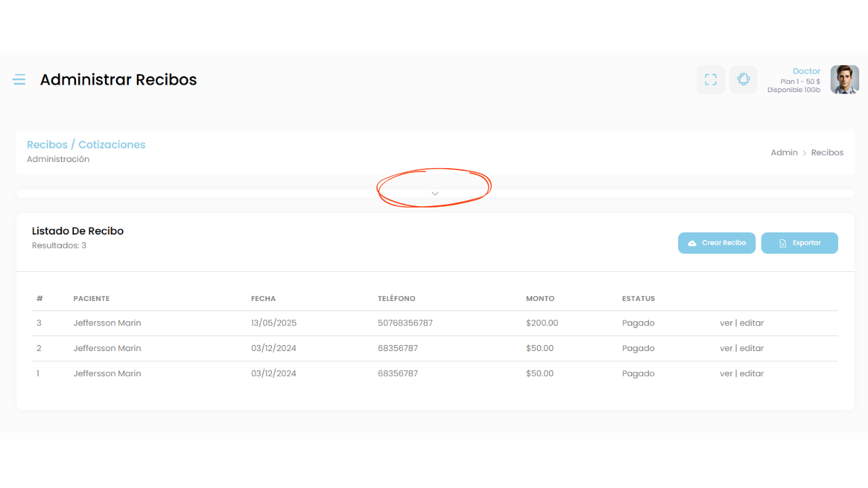Click the Recibos / Cotizaciones heading

86,144
